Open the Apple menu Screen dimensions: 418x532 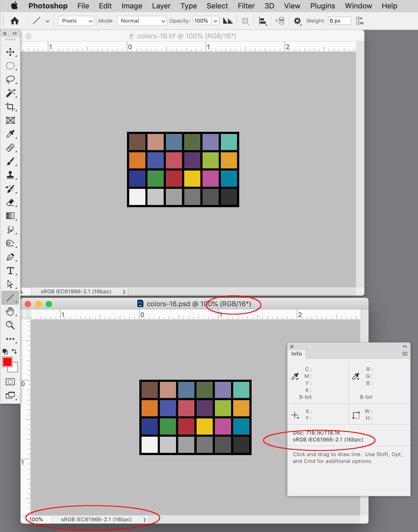(x=14, y=6)
